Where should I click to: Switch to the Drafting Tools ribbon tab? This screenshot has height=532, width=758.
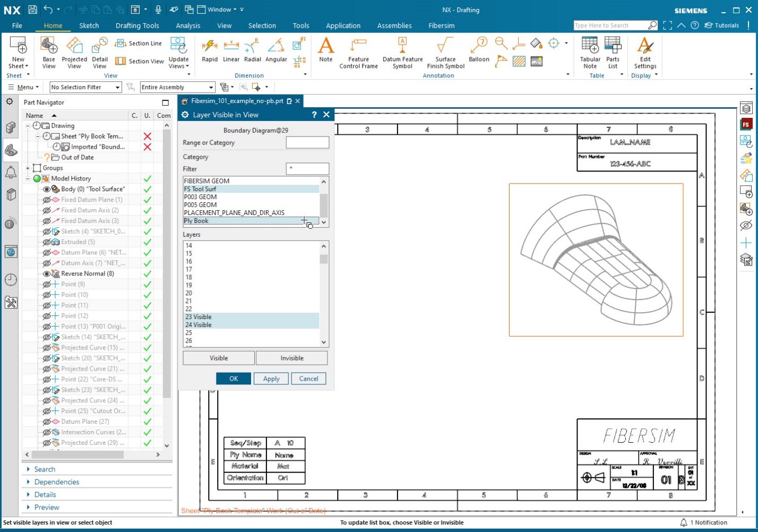[137, 25]
